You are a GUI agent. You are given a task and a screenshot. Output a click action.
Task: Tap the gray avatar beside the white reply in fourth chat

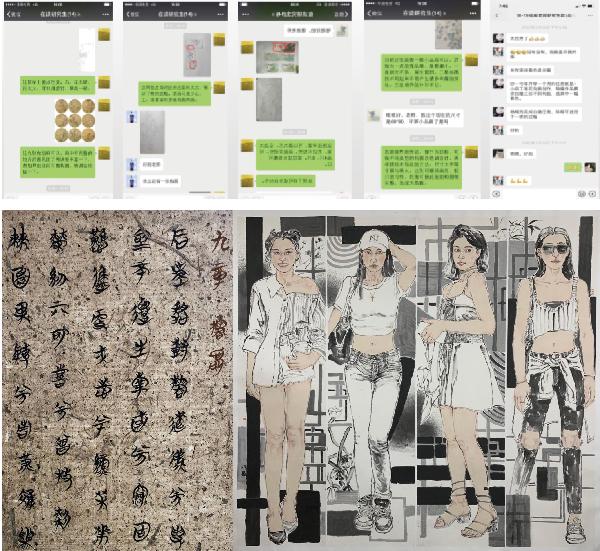tap(373, 116)
